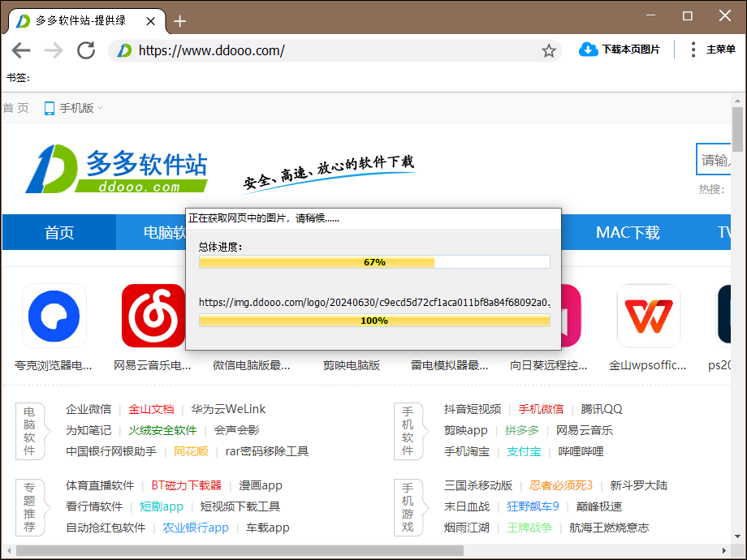747x560 pixels.
Task: Select the MAC下载 navigation tab
Action: point(628,232)
